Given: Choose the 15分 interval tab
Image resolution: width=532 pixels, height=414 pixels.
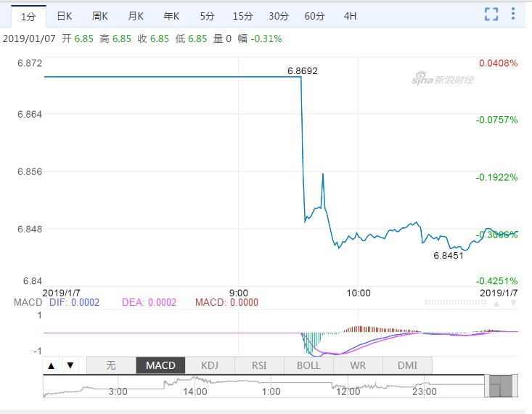Looking at the screenshot, I should tap(242, 15).
